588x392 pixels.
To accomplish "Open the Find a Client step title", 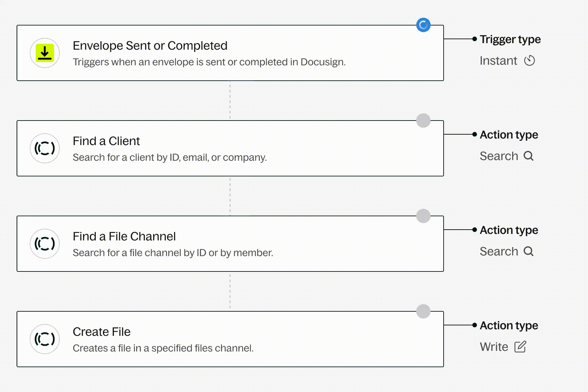I will 106,141.
